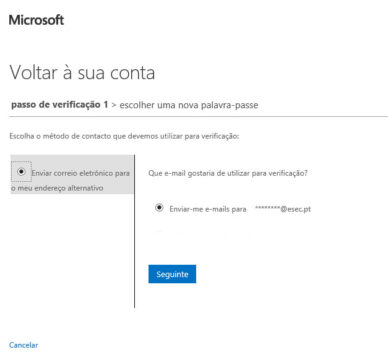Viewport: 388px width, 360px height.
Task: Click the 'Voltar à sua conta' heading
Action: coord(82,72)
